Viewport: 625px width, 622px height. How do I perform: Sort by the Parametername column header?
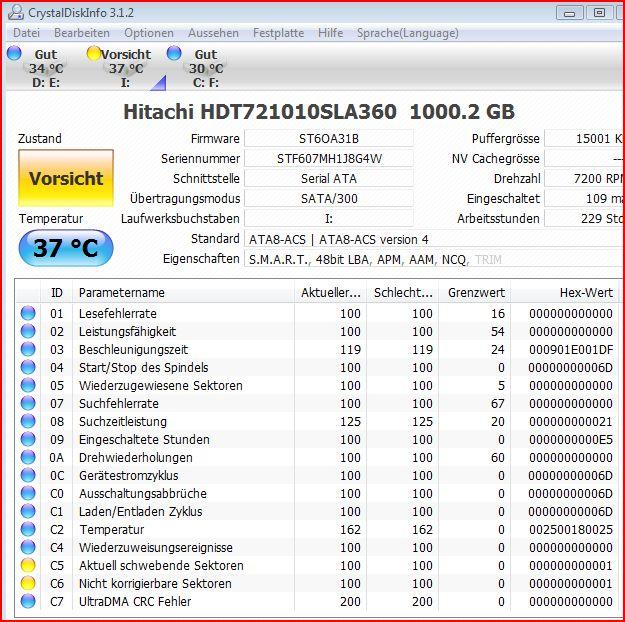point(183,293)
